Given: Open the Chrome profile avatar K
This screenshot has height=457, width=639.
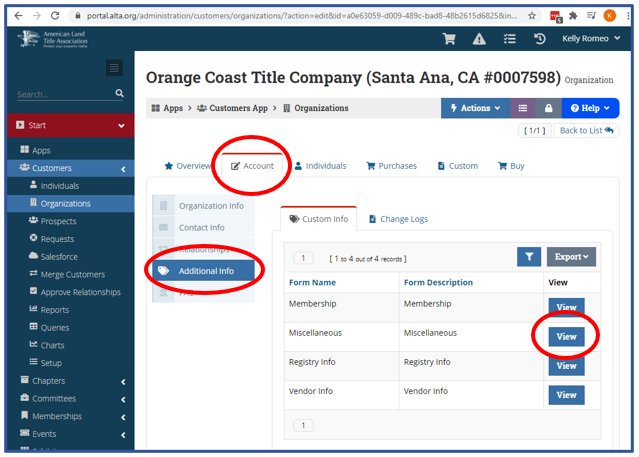Looking at the screenshot, I should pyautogui.click(x=610, y=16).
